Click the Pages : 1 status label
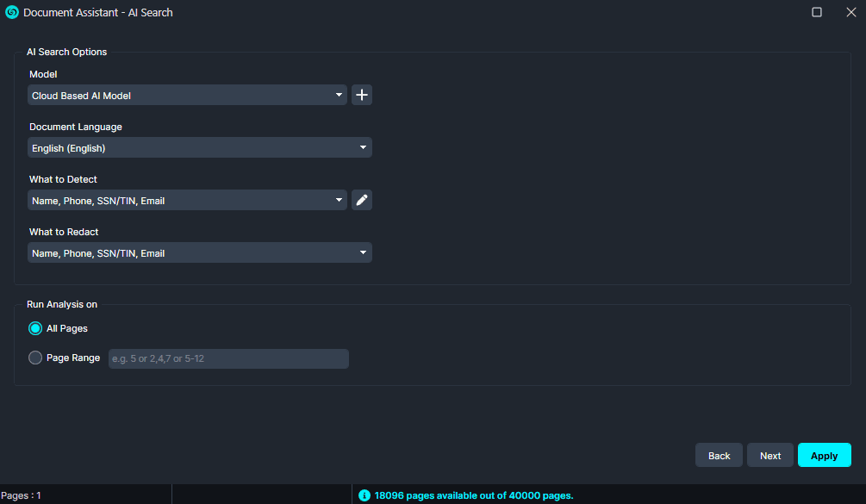 click(22, 495)
